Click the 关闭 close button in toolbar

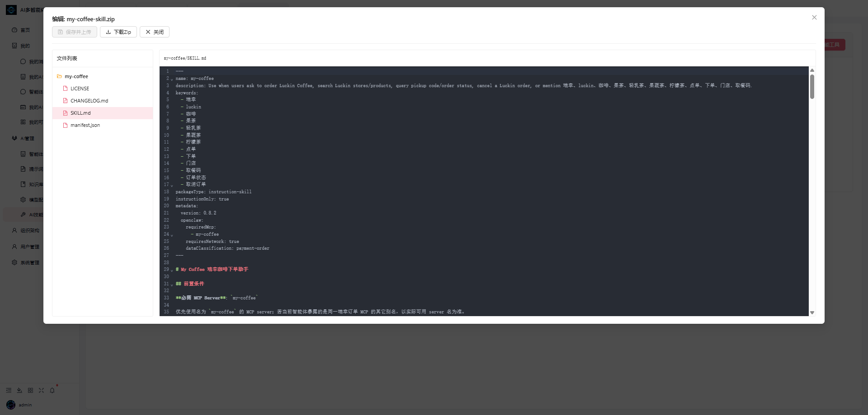[x=155, y=32]
